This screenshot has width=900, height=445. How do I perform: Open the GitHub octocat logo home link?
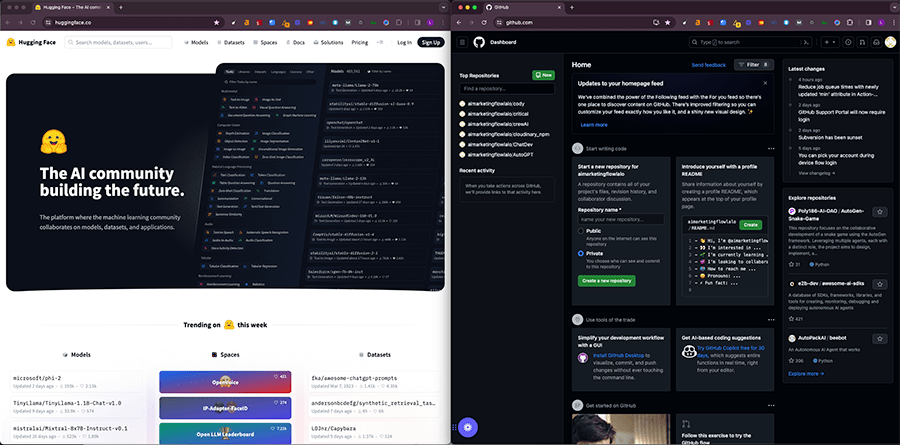click(x=479, y=42)
